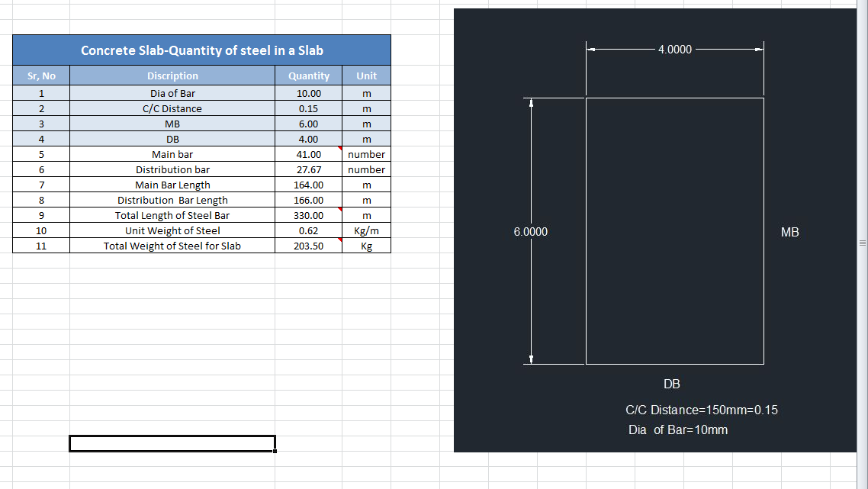Click the empty bordered cell near the bottom left
The image size is (868, 489).
click(x=172, y=443)
